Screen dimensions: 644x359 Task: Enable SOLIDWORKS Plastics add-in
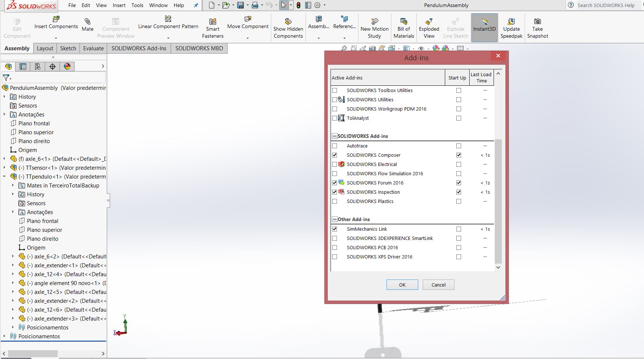click(335, 201)
